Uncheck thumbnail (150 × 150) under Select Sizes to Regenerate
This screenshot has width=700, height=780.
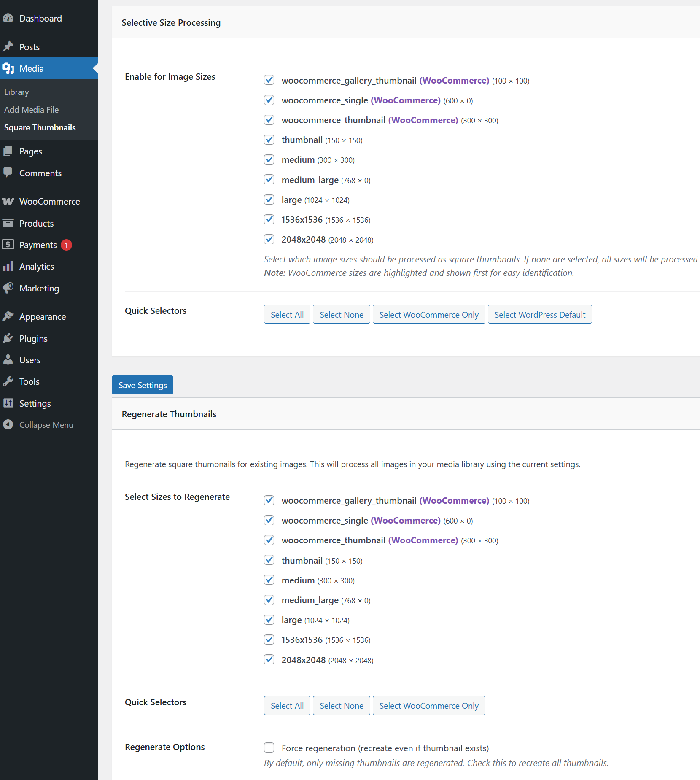(x=269, y=560)
